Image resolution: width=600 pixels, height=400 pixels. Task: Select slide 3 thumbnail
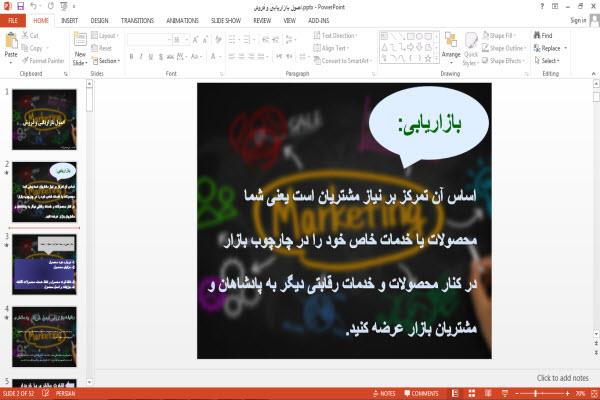44,264
